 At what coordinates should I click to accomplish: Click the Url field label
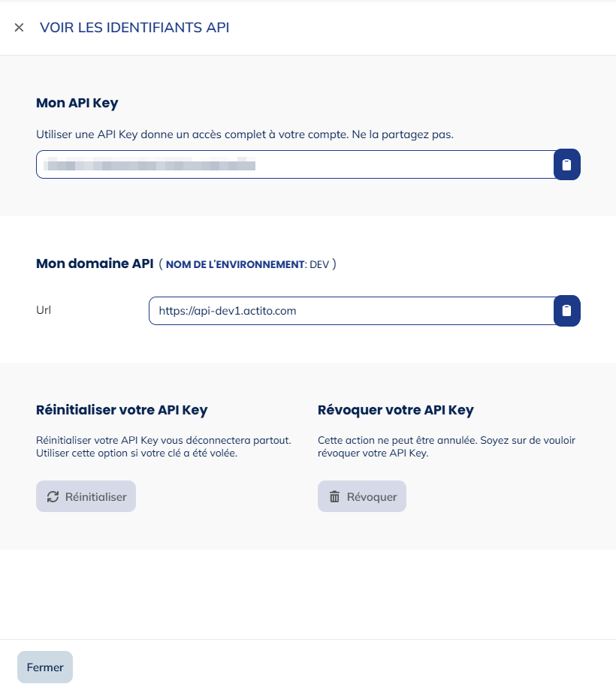coord(44,309)
